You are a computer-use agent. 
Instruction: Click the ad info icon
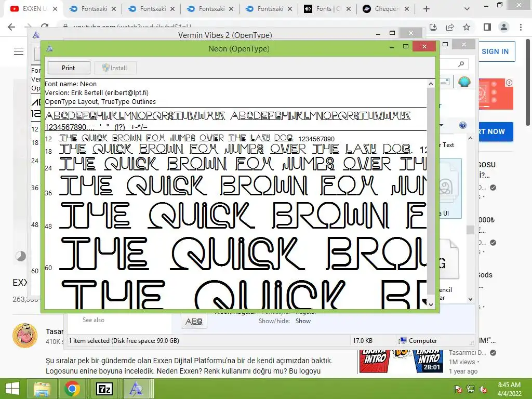coord(509,83)
